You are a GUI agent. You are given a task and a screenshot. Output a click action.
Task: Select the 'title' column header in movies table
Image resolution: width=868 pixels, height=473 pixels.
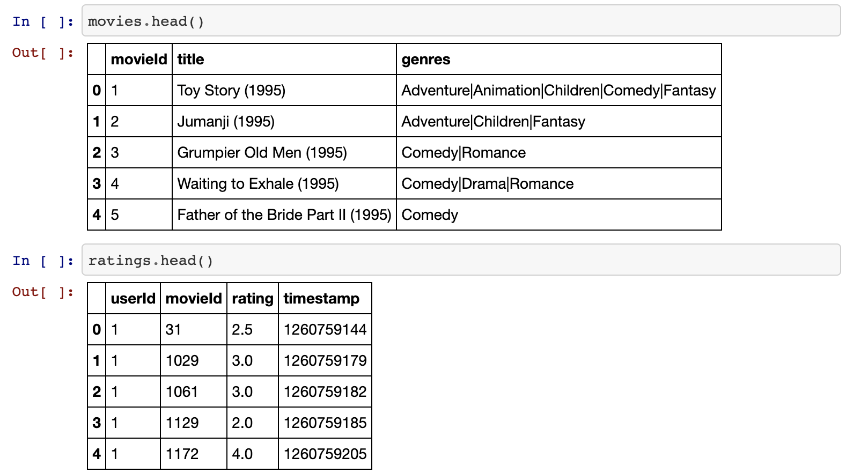[x=191, y=60]
